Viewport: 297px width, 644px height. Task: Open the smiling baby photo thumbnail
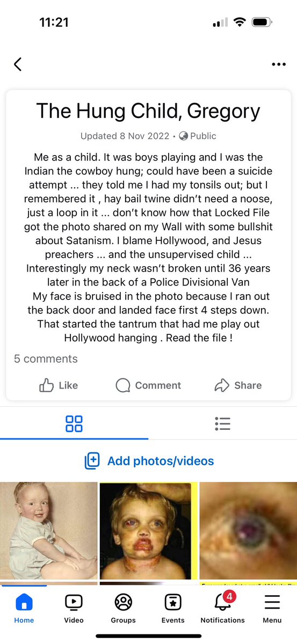(49, 531)
